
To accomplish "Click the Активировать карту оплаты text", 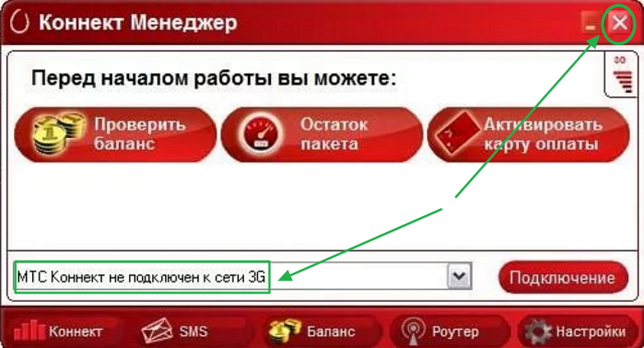I will click(x=542, y=134).
